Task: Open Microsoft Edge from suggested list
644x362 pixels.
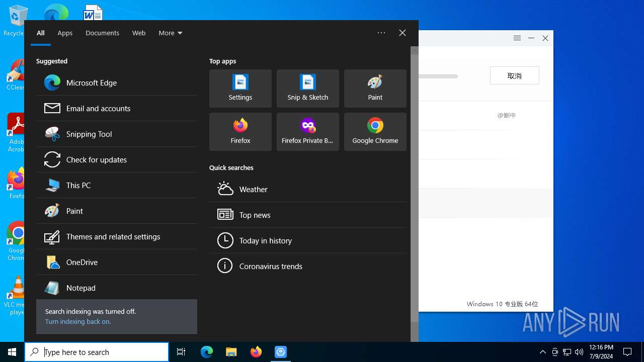Action: point(117,83)
